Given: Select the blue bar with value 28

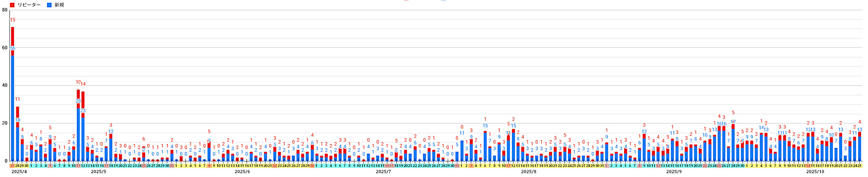Looking at the screenshot, I should point(78,135).
